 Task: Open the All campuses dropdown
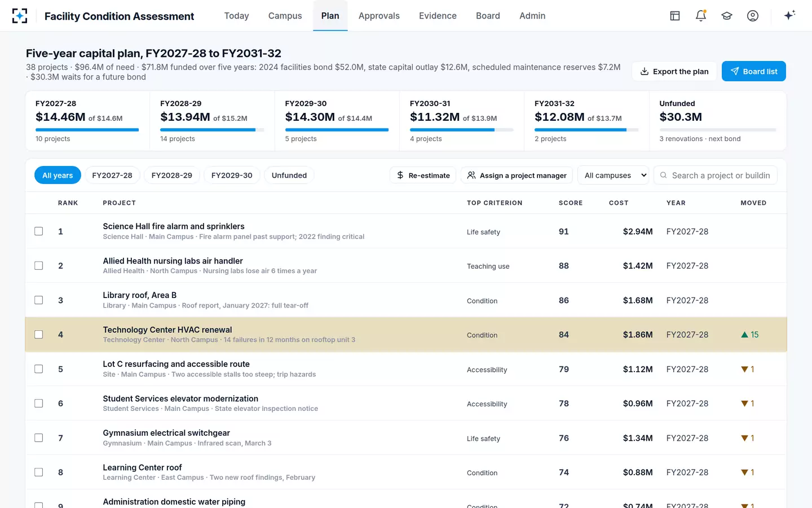pos(614,175)
